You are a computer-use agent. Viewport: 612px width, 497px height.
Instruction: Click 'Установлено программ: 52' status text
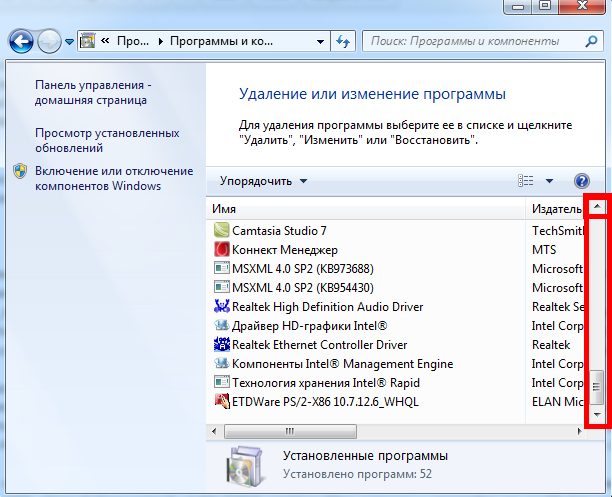(357, 474)
